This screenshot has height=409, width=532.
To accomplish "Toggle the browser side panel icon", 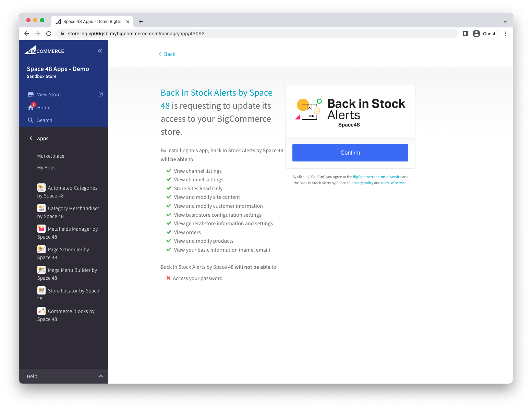I will [x=465, y=34].
